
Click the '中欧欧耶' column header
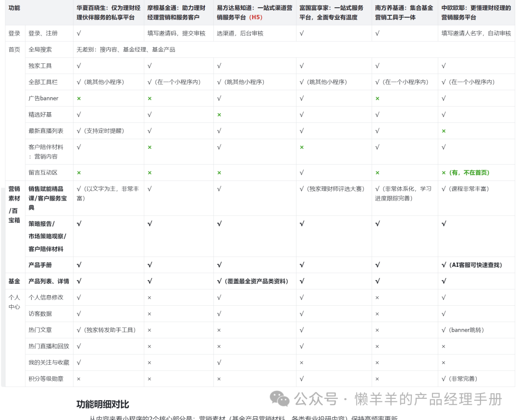click(476, 12)
